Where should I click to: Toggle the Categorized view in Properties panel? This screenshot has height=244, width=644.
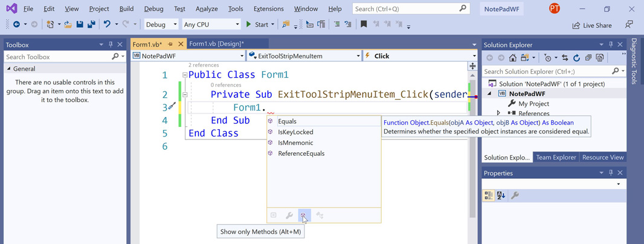click(489, 196)
